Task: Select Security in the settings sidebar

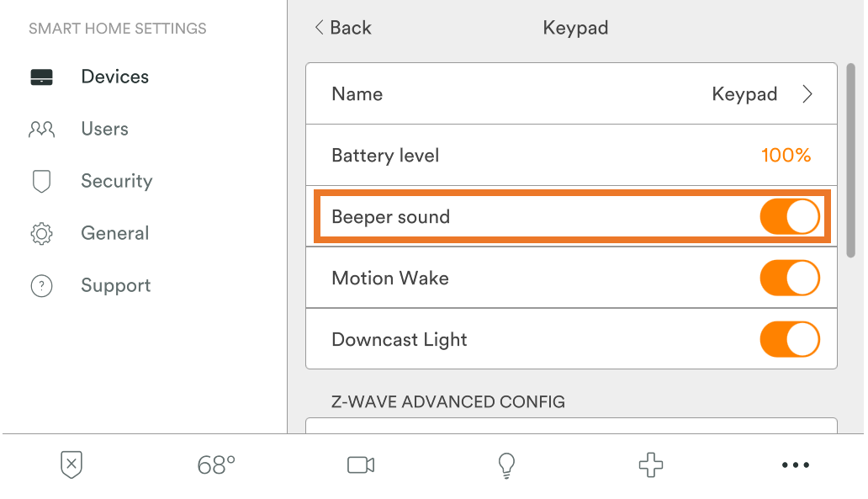Action: click(116, 182)
